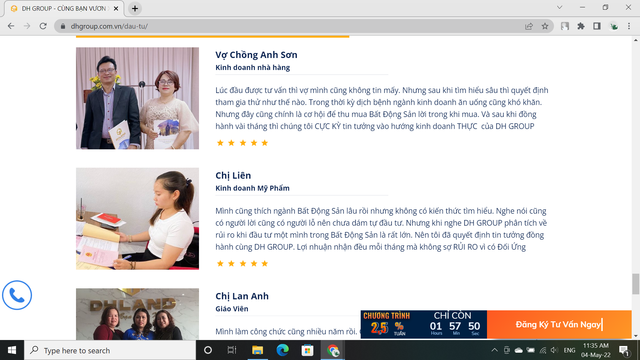This screenshot has height=360, width=640.
Task: Open File Explorer from taskbar
Action: tap(258, 350)
